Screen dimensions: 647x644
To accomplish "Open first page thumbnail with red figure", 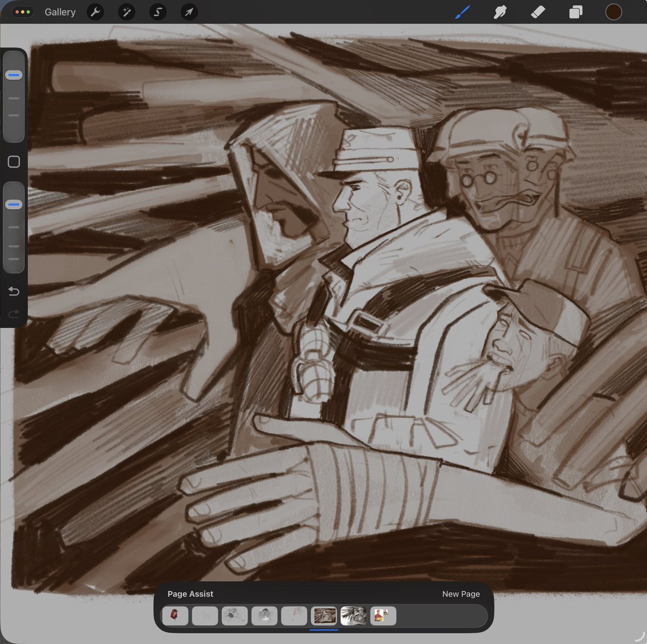I will click(x=175, y=615).
